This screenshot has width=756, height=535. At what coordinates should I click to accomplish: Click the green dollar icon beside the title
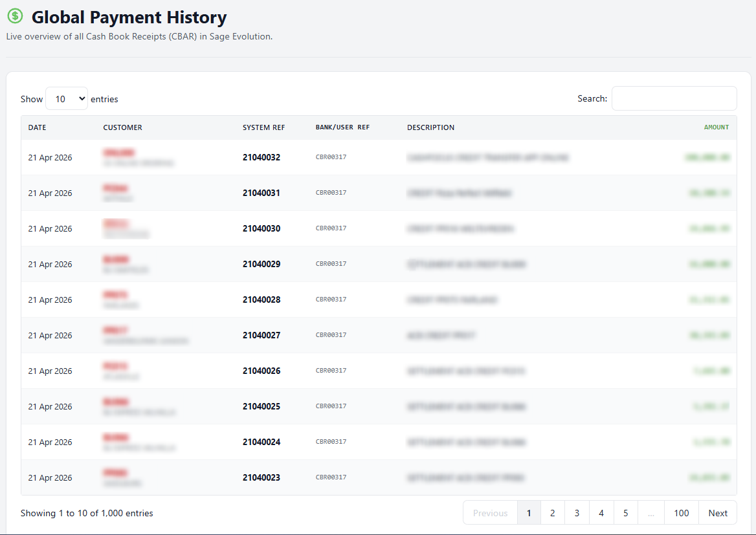(15, 16)
